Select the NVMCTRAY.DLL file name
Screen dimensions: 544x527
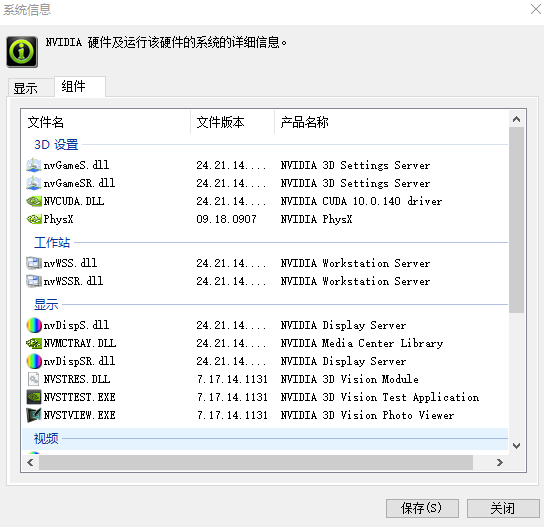point(80,343)
